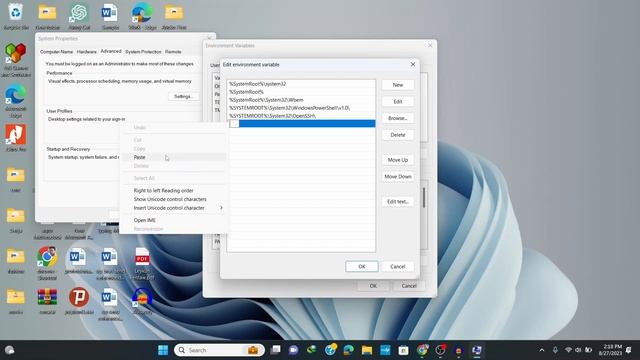The image size is (640, 360).
Task: Click the battery tray icon
Action: pos(588,350)
